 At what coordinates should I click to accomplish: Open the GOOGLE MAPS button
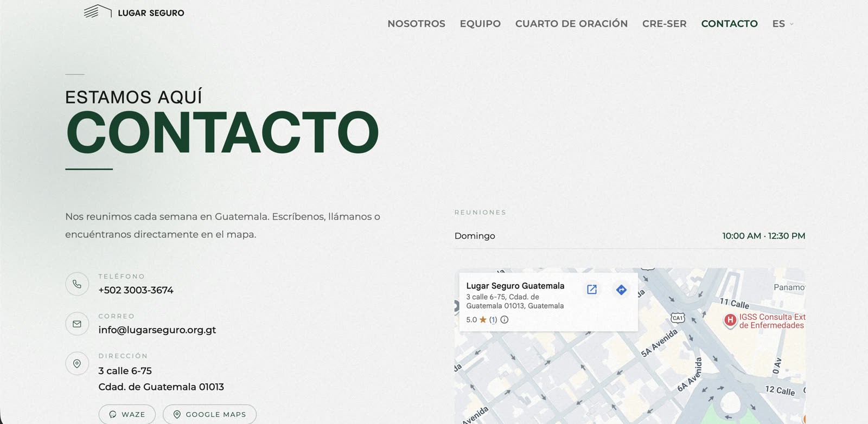coord(209,414)
